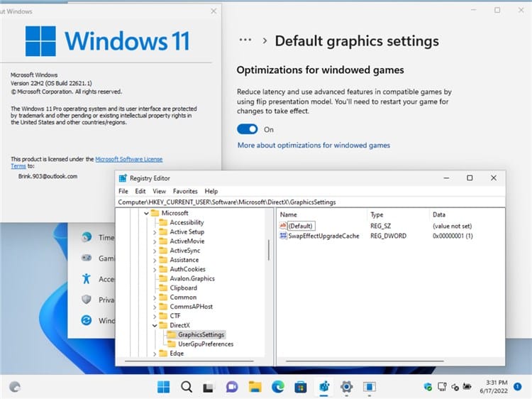Image resolution: width=532 pixels, height=399 pixels.
Task: Select the UserGpuPreferences key folder
Action: coord(206,344)
